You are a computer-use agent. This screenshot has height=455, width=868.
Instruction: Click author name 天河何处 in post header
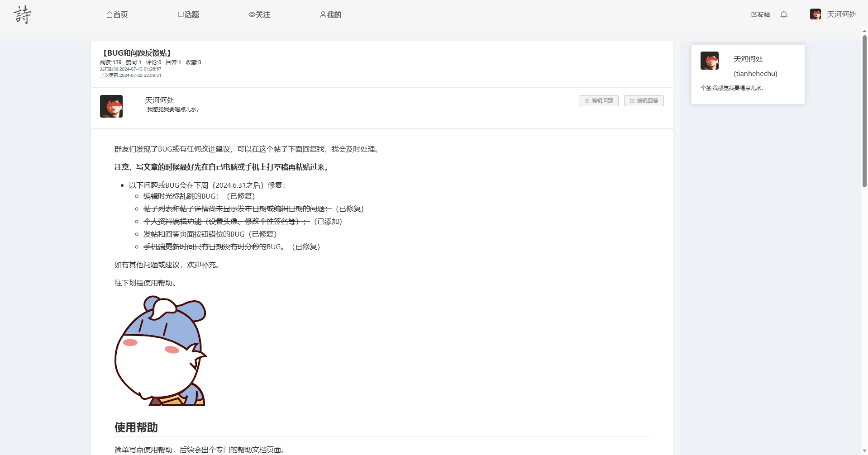point(159,100)
